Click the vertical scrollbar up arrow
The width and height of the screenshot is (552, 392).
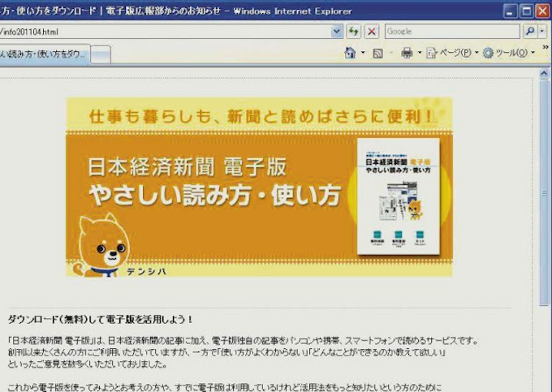point(545,73)
